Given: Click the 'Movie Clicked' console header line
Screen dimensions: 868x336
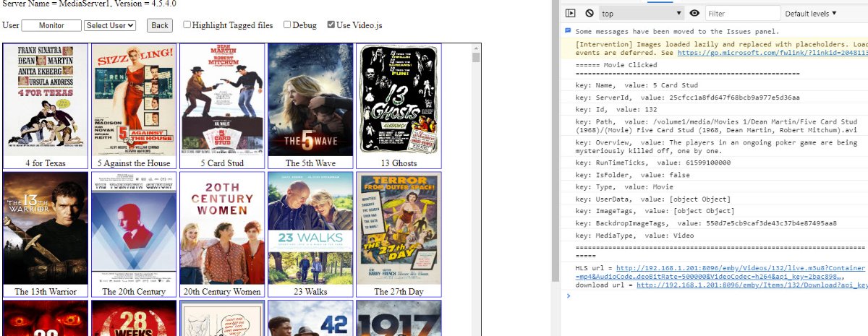Looking at the screenshot, I should tap(616, 65).
